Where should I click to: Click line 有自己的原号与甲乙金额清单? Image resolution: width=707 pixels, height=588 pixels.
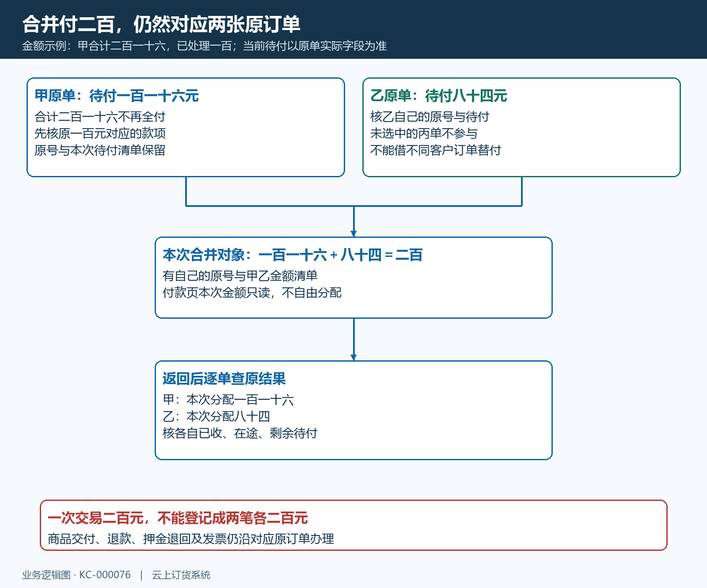click(x=240, y=276)
